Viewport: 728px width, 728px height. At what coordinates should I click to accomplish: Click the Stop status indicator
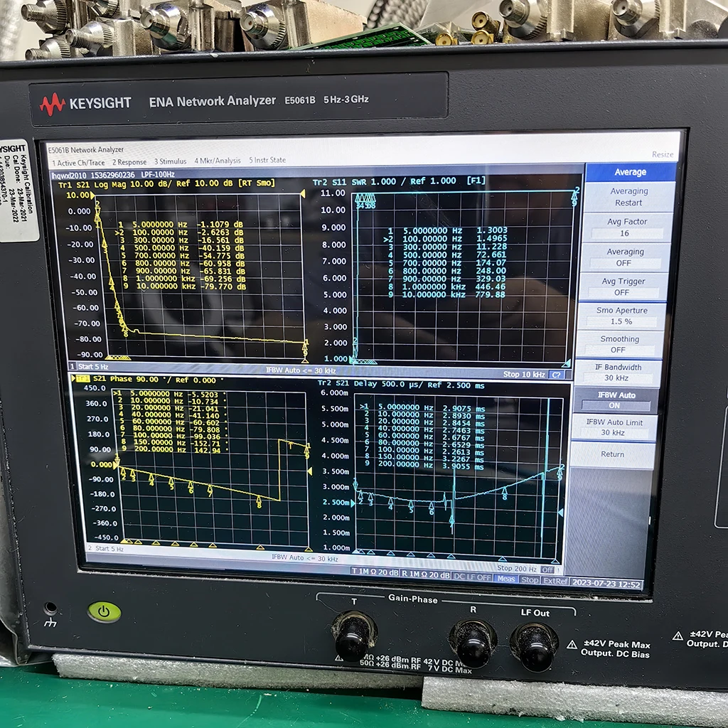pyautogui.click(x=532, y=579)
